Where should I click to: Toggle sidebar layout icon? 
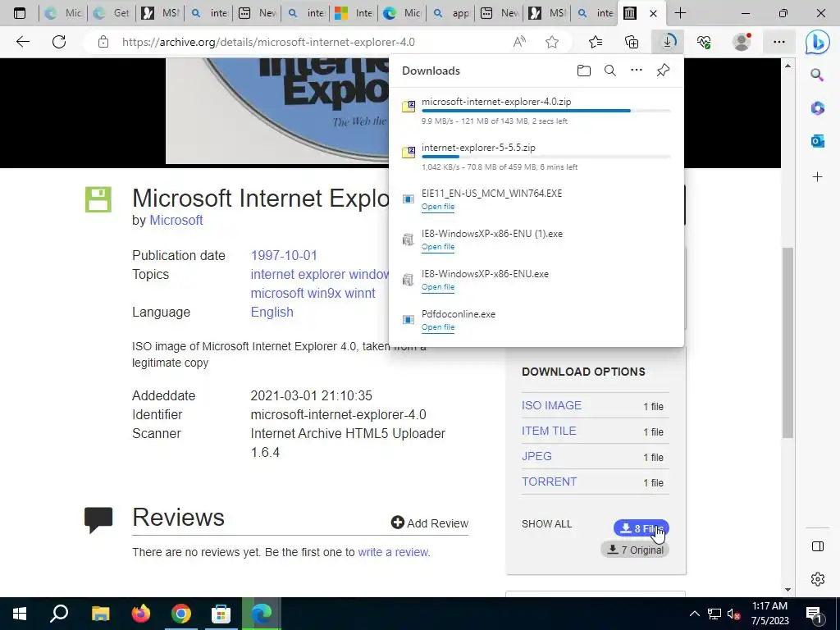[x=818, y=546]
